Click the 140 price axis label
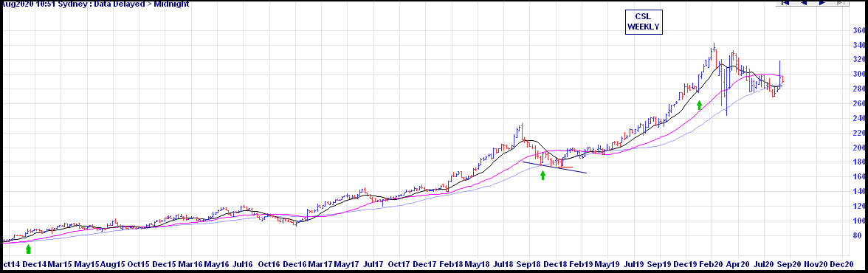 click(858, 192)
